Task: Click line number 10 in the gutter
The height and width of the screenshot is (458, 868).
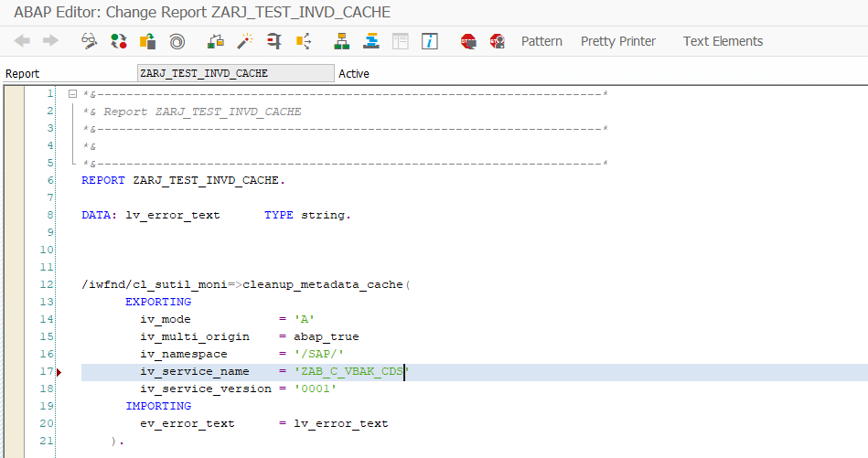Action: [x=47, y=250]
